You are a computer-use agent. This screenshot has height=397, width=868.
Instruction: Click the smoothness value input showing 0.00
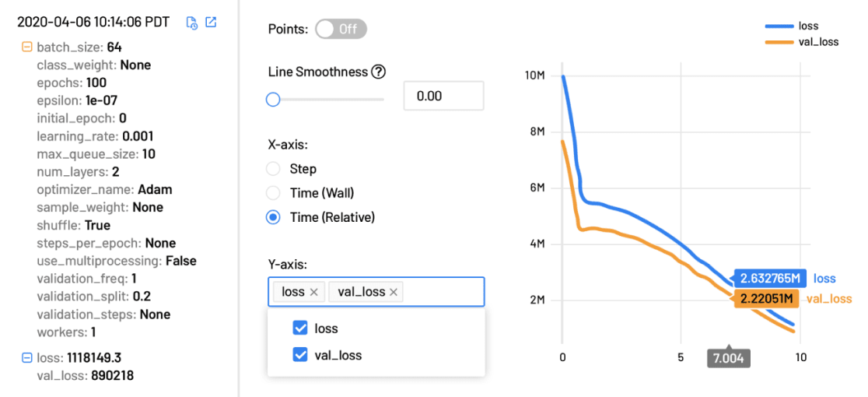coord(443,96)
